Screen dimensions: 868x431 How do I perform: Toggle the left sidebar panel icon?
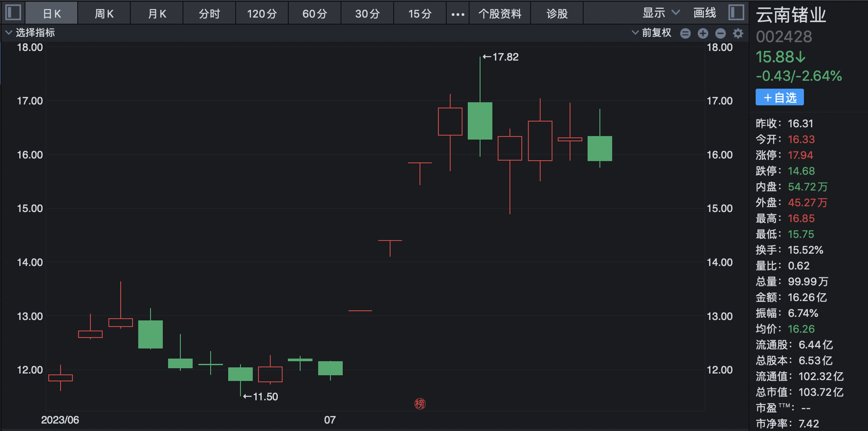tap(13, 12)
